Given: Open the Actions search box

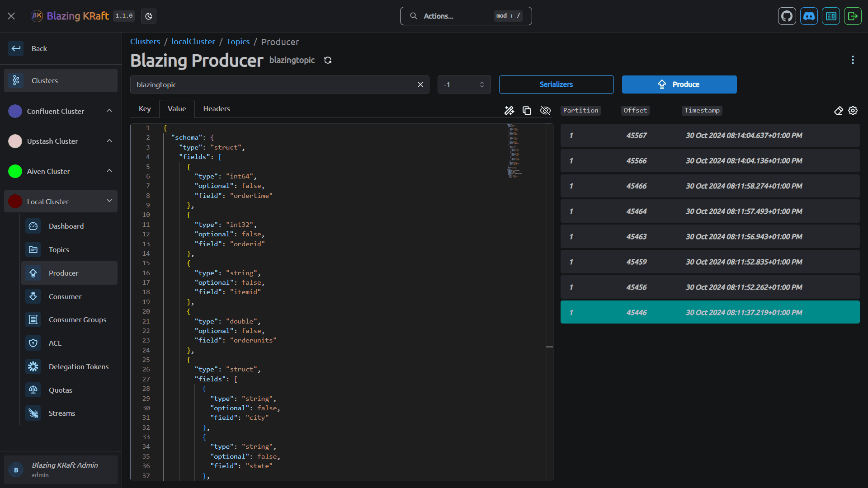Looking at the screenshot, I should coord(466,16).
